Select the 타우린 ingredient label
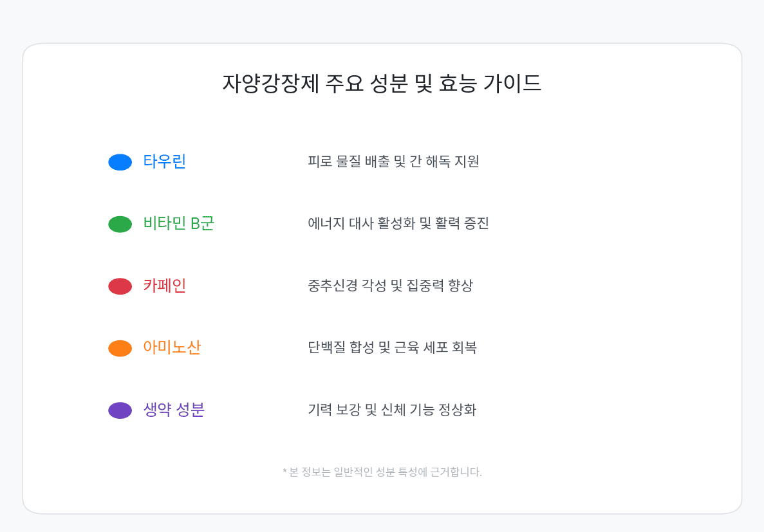The width and height of the screenshot is (764, 532). tap(165, 161)
